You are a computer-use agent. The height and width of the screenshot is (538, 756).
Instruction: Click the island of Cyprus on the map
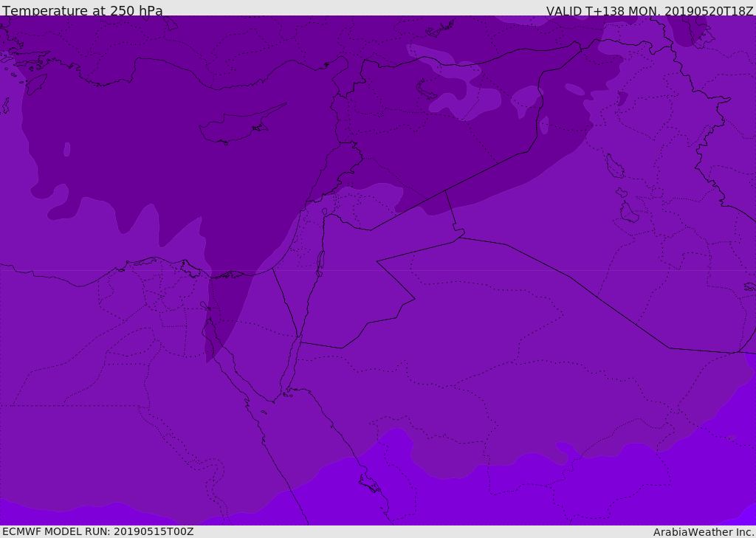click(x=241, y=125)
